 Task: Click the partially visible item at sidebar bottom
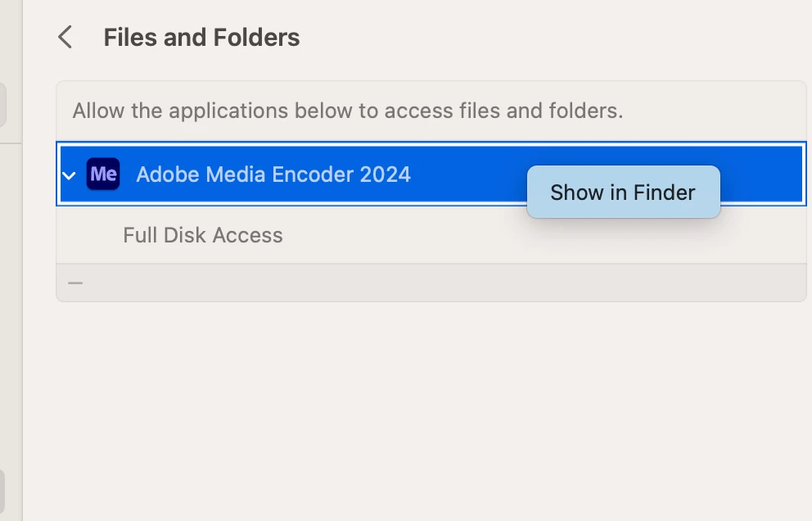[x=2, y=490]
